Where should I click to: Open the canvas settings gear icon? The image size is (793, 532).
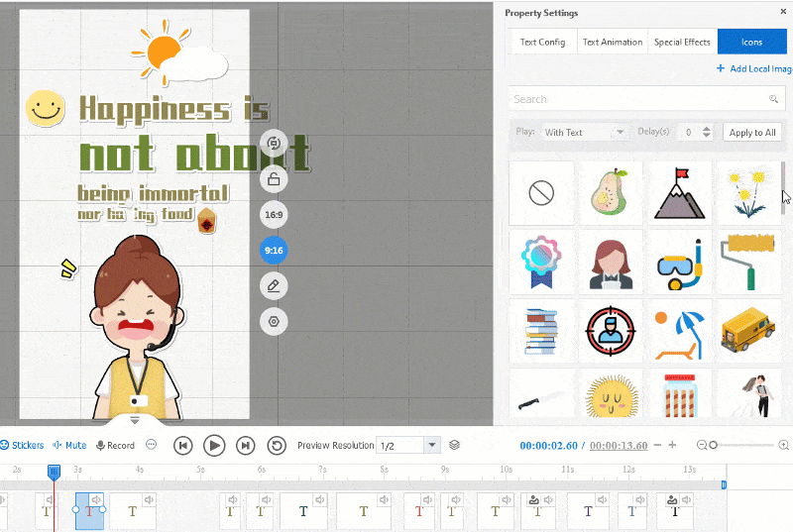[274, 321]
